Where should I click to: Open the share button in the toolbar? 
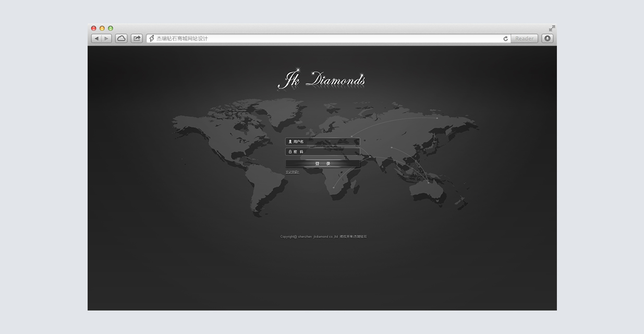click(137, 39)
